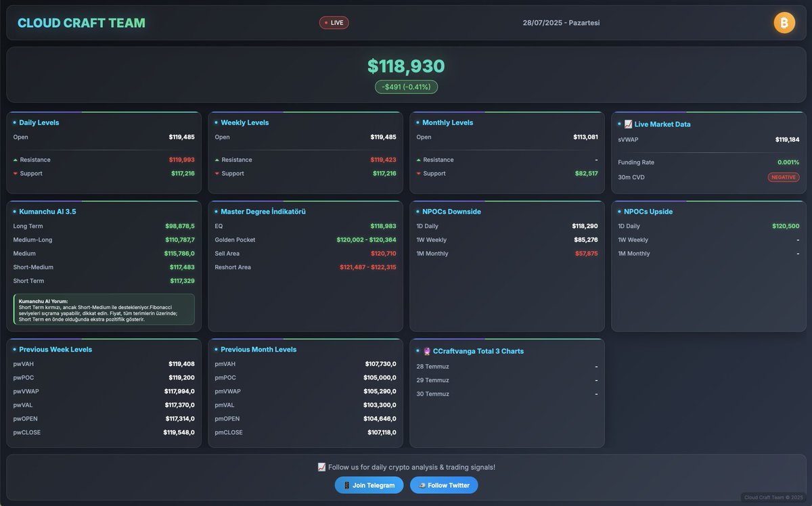
Task: Click the NEGATIVE badge for 30m CVD
Action: (784, 177)
